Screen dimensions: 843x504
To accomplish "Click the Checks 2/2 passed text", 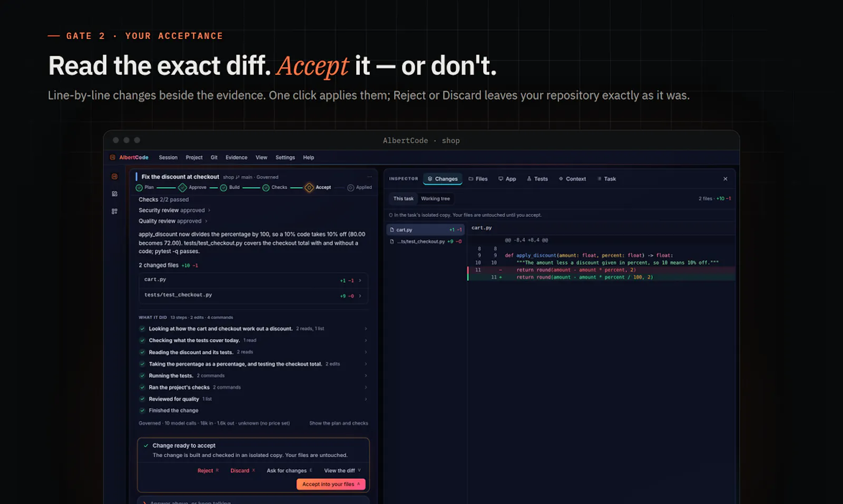I will tap(163, 200).
